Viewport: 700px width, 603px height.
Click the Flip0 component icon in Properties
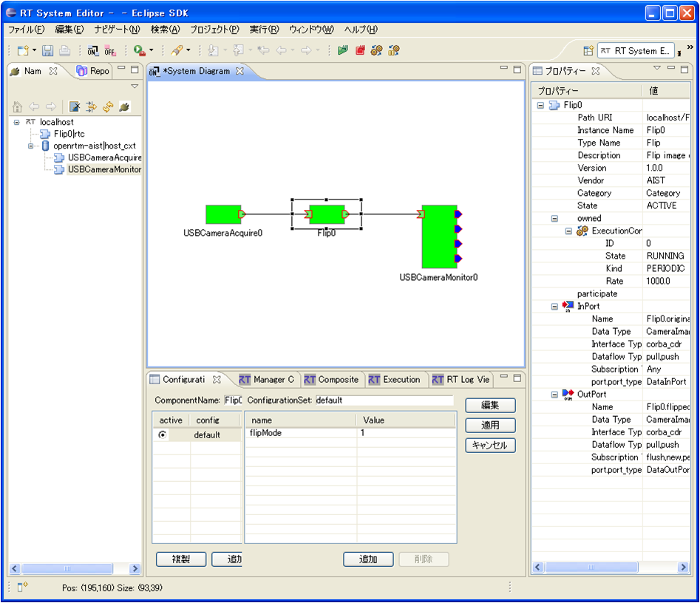click(x=554, y=106)
